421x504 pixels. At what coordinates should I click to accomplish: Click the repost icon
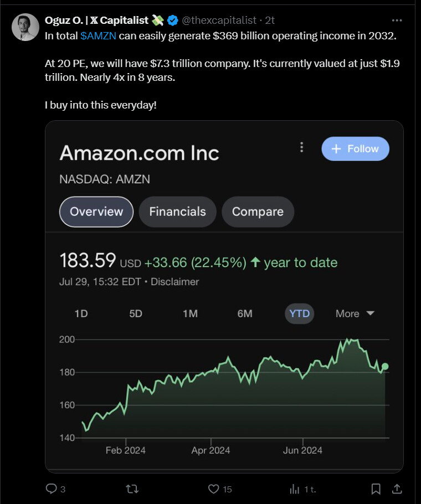click(132, 489)
